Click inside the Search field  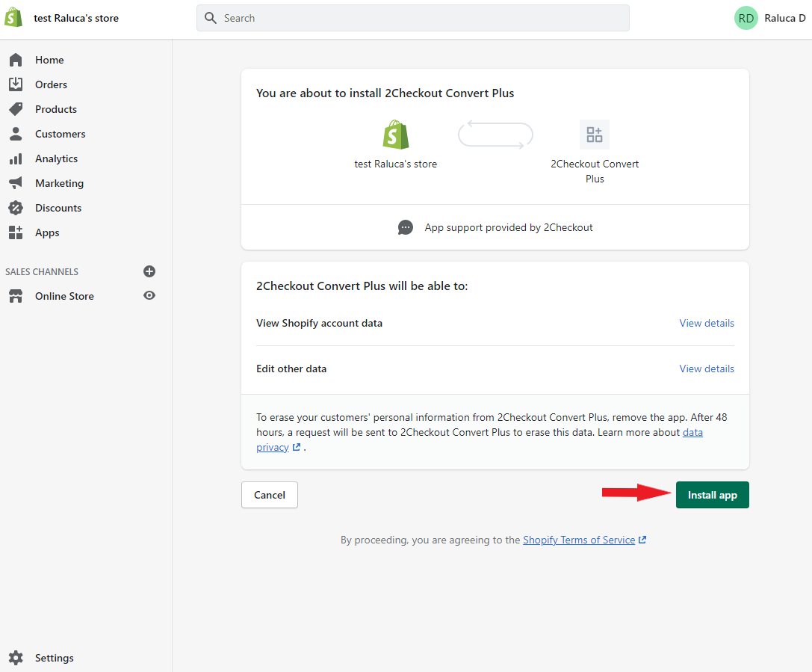point(413,17)
